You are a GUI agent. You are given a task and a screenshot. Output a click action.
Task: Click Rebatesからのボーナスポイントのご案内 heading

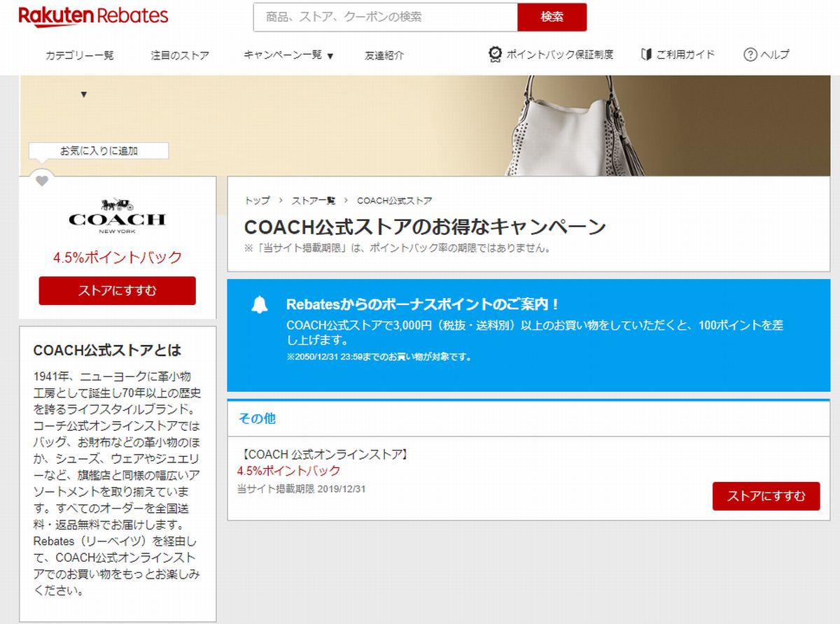tap(423, 304)
